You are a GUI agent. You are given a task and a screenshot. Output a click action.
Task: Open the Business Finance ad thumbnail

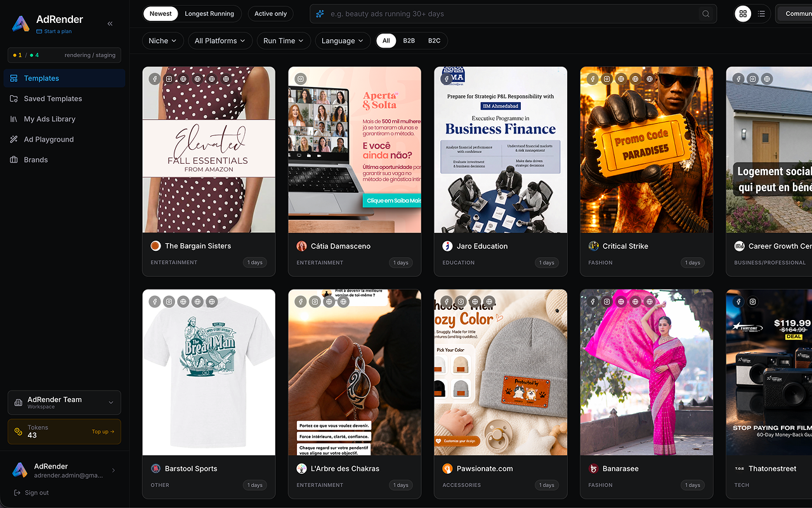click(501, 150)
